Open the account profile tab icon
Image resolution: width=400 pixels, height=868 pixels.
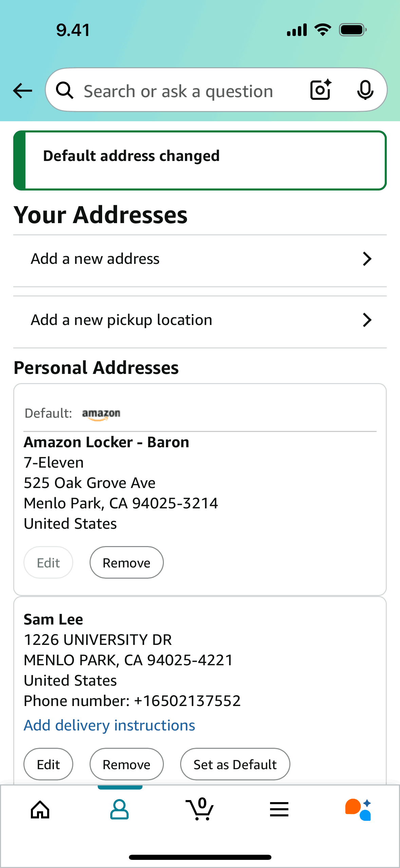click(119, 810)
